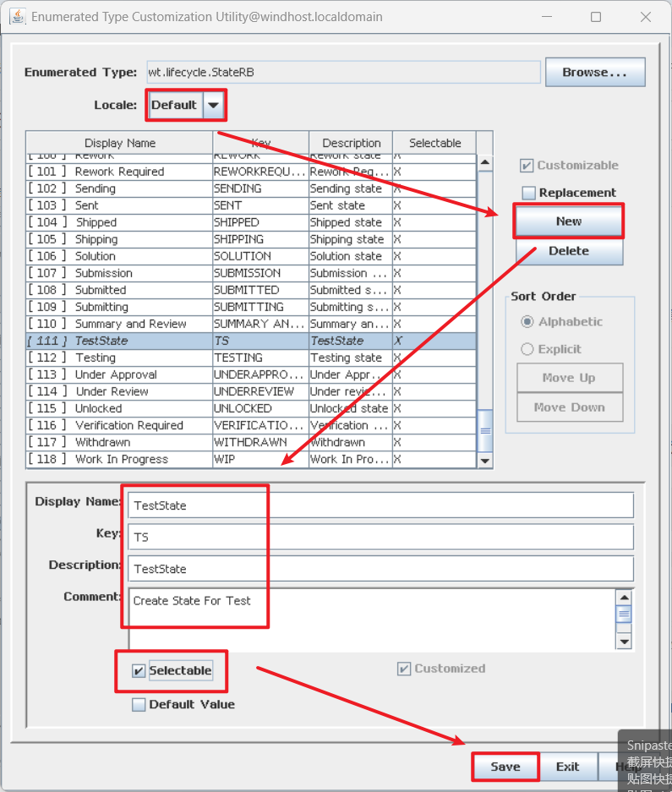Click the Shipped state description cell
Viewport: 672px width, 792px height.
pyautogui.click(x=351, y=222)
